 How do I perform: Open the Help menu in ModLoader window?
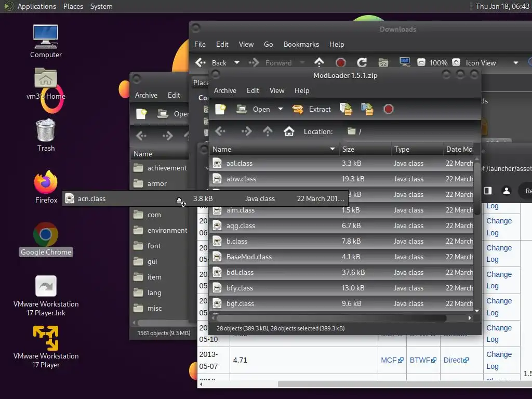click(x=302, y=90)
